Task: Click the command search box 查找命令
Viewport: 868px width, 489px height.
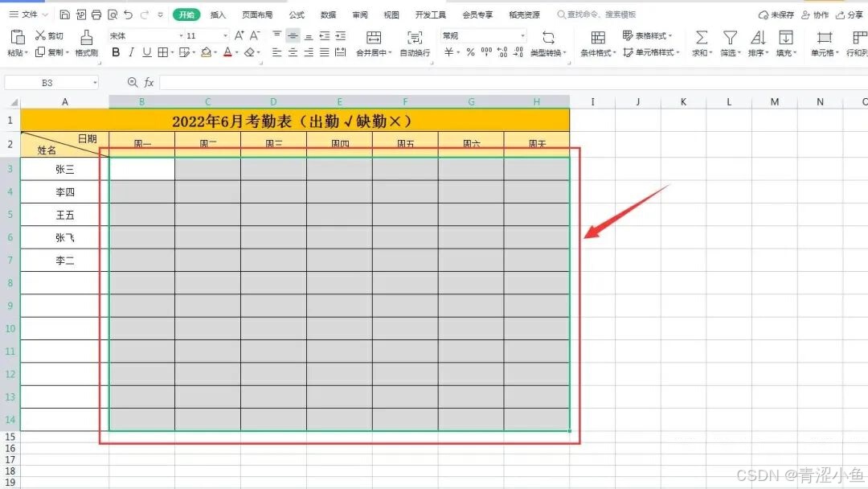Action: pos(596,14)
